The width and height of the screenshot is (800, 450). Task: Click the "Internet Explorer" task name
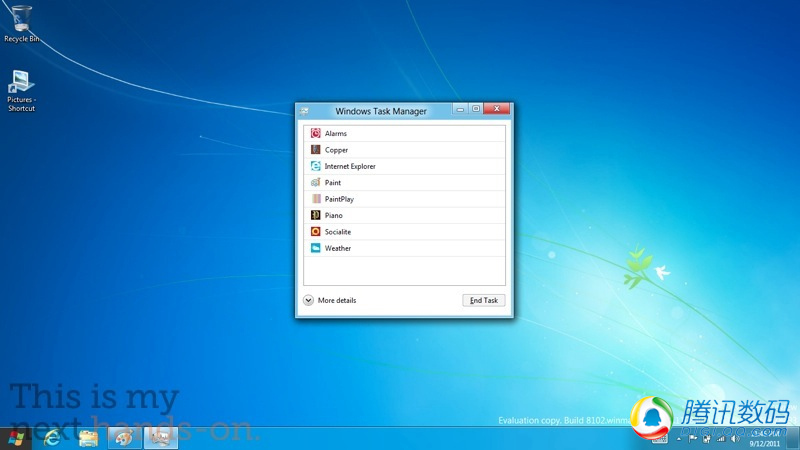coord(350,166)
